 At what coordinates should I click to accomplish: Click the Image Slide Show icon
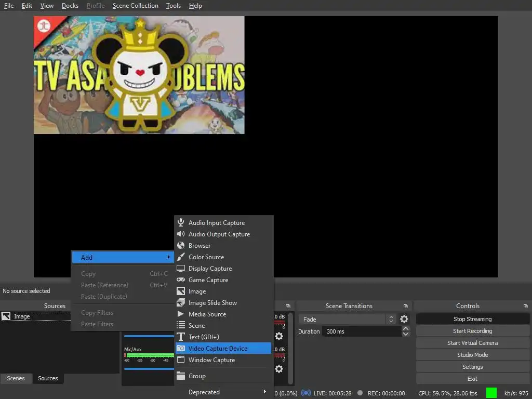[x=181, y=303]
